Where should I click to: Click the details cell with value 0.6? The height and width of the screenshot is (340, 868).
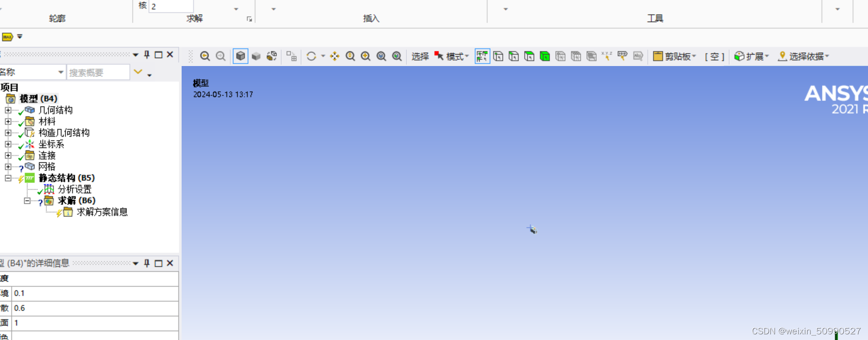(x=95, y=308)
